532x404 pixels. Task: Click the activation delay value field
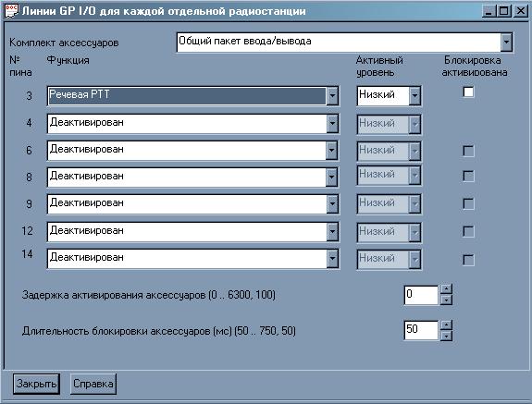pyautogui.click(x=421, y=295)
